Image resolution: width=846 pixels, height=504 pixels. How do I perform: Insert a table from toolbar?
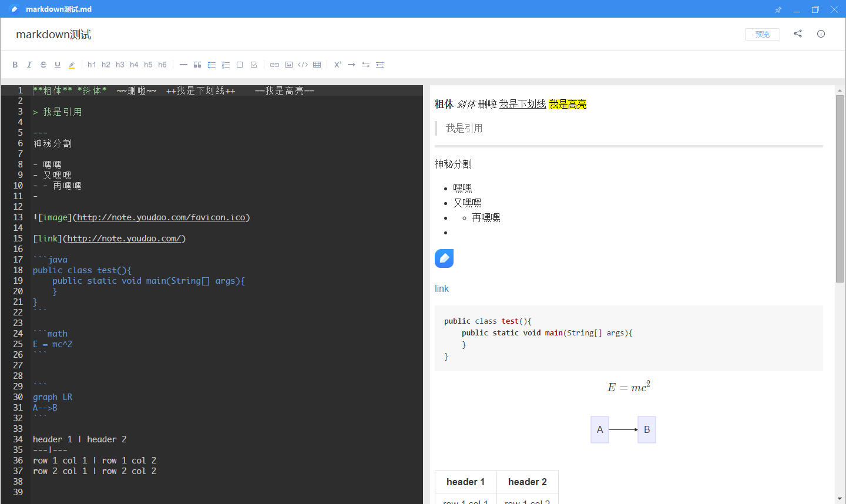317,65
